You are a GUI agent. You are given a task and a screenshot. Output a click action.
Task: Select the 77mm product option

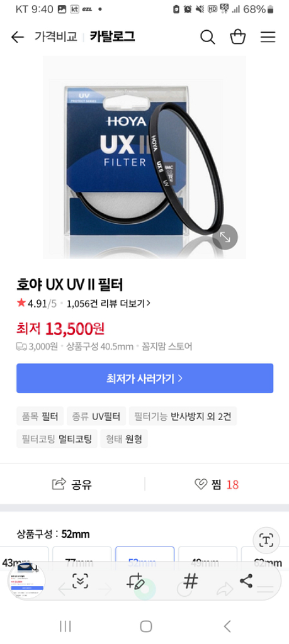pos(82,557)
